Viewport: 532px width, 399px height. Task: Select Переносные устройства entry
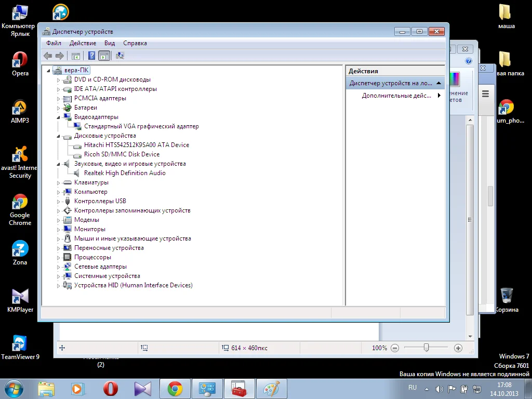tap(109, 248)
